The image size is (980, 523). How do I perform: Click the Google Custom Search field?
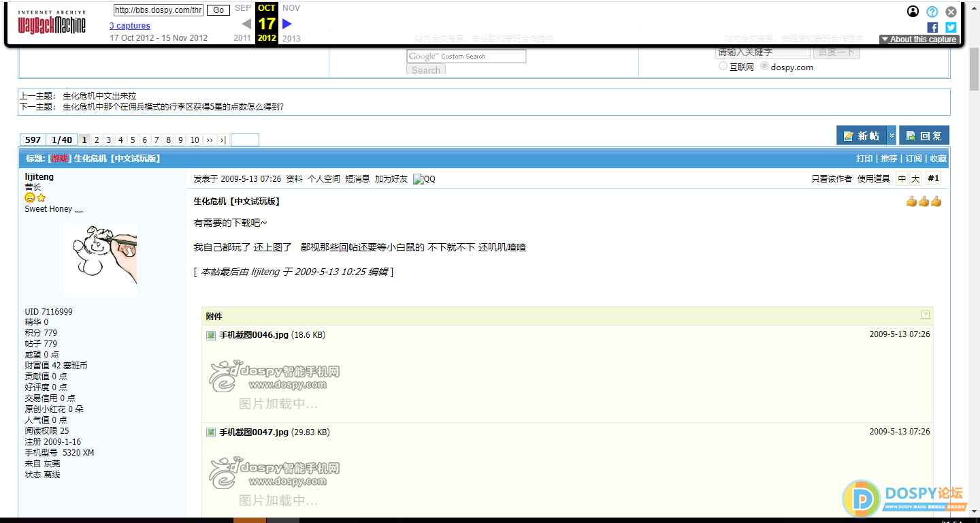[x=466, y=57]
